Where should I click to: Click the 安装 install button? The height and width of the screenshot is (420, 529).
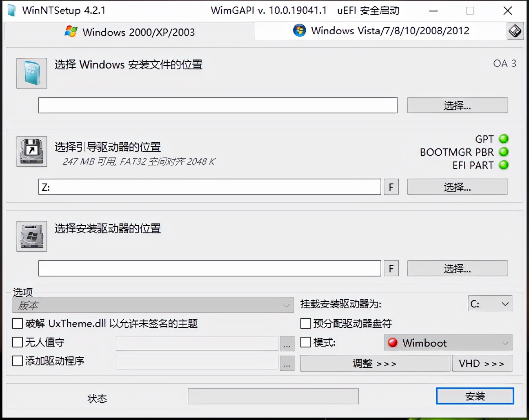475,396
